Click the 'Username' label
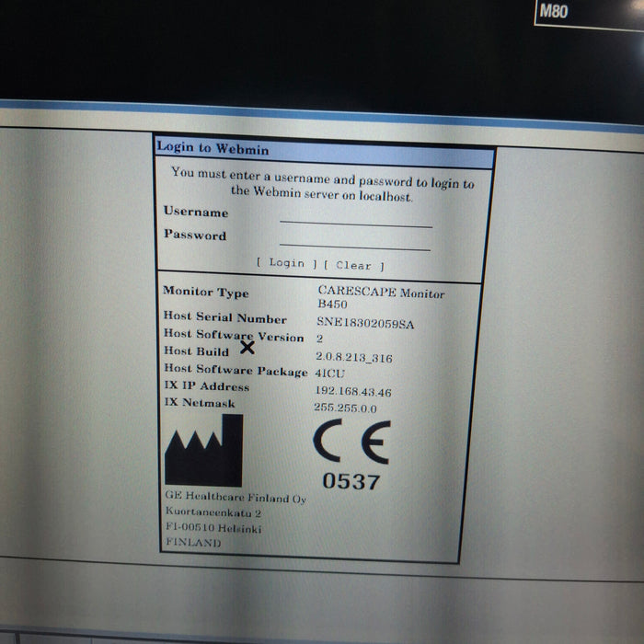The width and height of the screenshot is (644, 644). click(x=196, y=211)
